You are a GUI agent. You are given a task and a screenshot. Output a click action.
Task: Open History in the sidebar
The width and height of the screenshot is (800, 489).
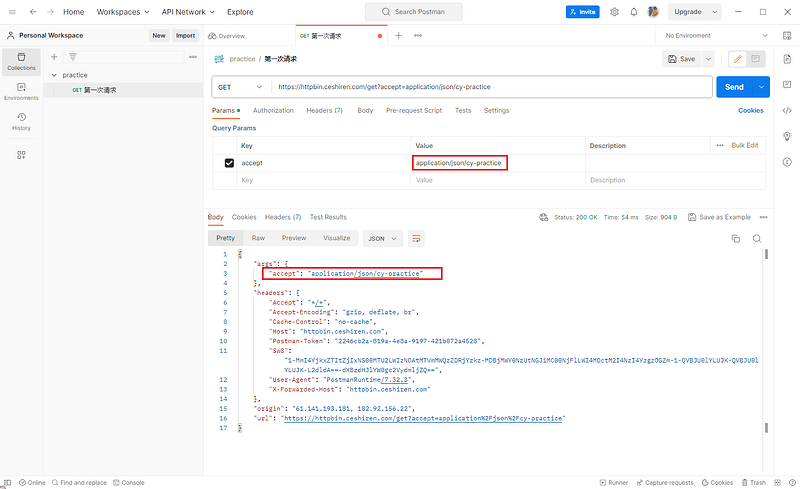[21, 122]
